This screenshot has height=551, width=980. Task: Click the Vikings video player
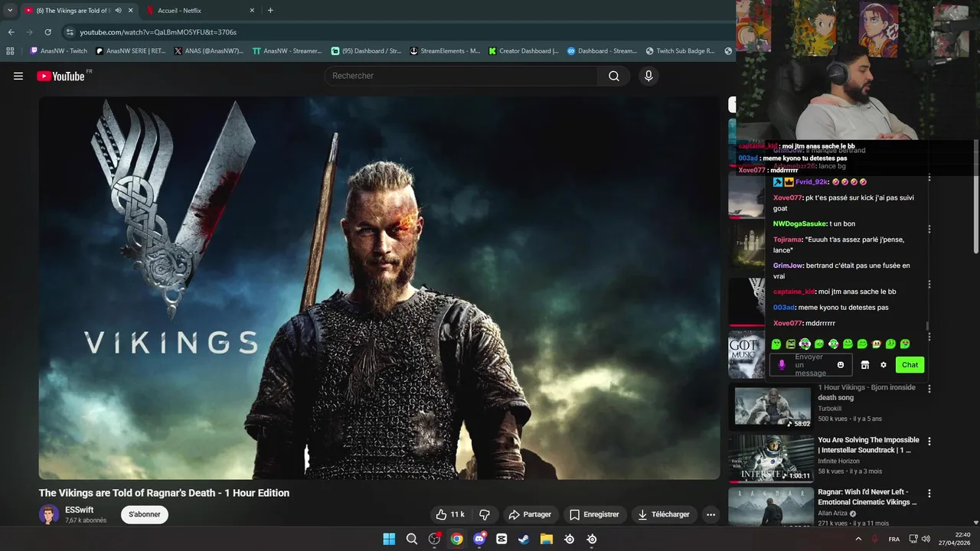(380, 288)
